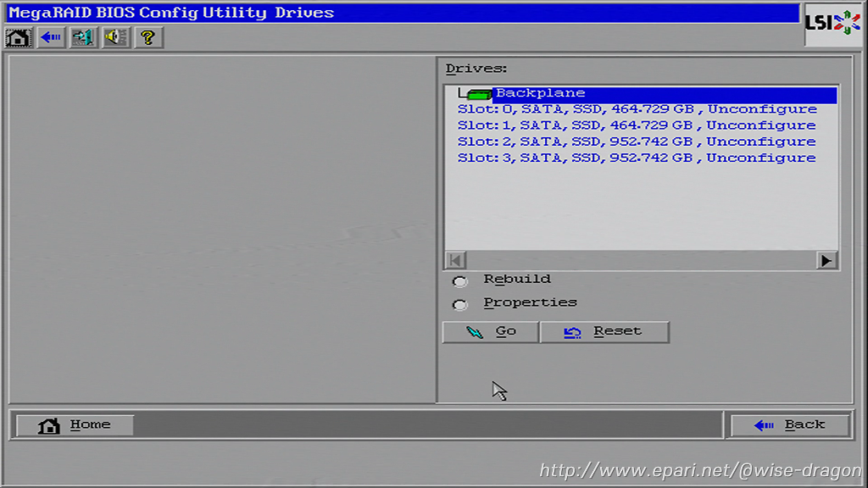Image resolution: width=868 pixels, height=488 pixels.
Task: Select Slot 0 SATA SSD 464.729 GB drive
Action: (637, 109)
